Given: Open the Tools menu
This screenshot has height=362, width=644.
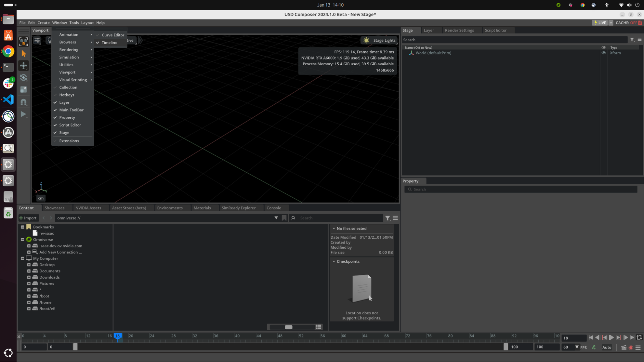Looking at the screenshot, I should (74, 23).
